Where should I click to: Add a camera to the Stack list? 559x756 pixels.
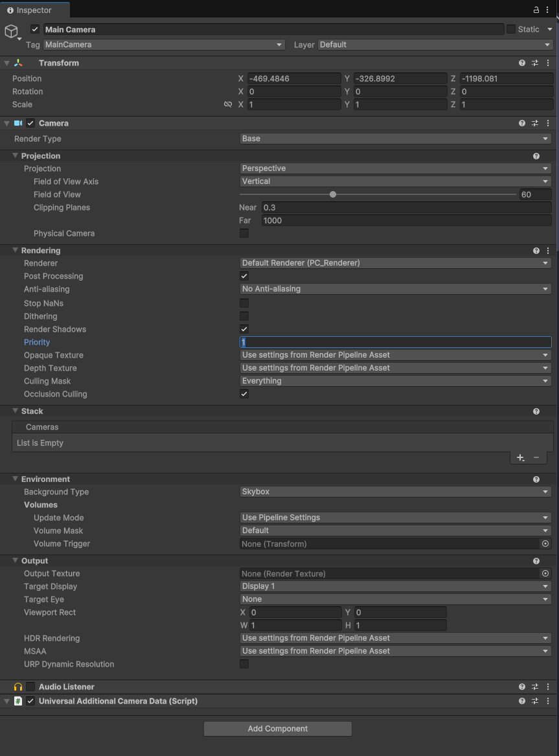point(519,457)
